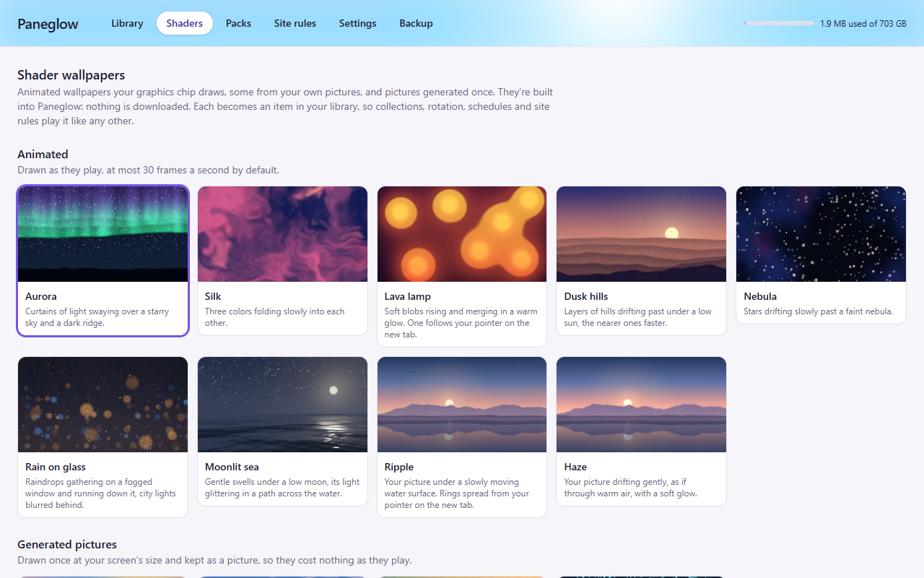Go to the Site rules tab
924x578 pixels.
pyautogui.click(x=295, y=23)
